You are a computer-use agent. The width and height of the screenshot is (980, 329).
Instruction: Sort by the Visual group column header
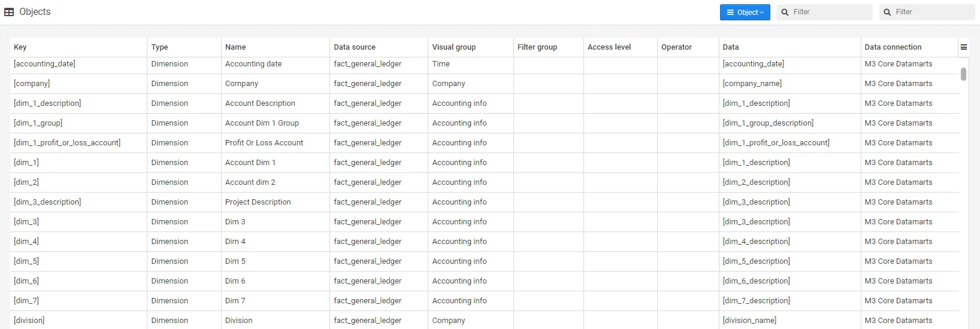click(454, 47)
